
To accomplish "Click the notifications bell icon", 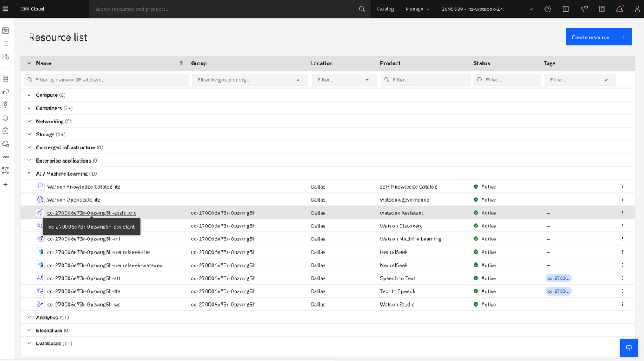I will pos(620,9).
